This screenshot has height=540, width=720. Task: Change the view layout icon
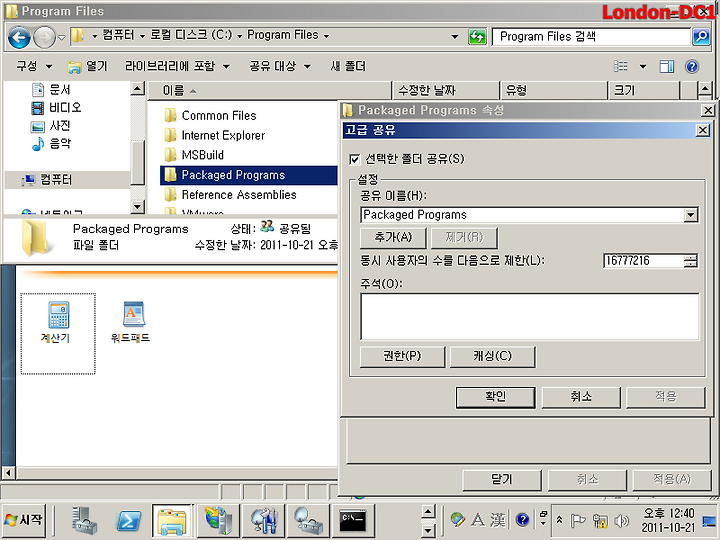pos(621,67)
